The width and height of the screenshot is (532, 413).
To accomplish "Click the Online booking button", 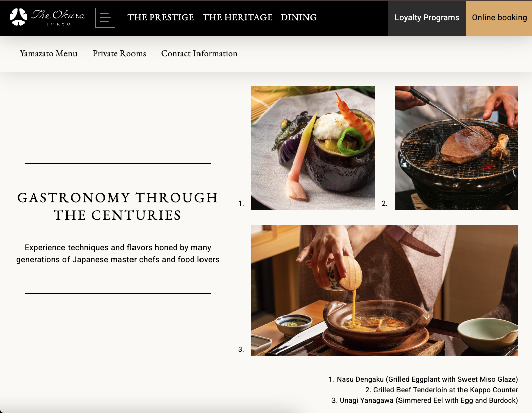I will coord(499,18).
